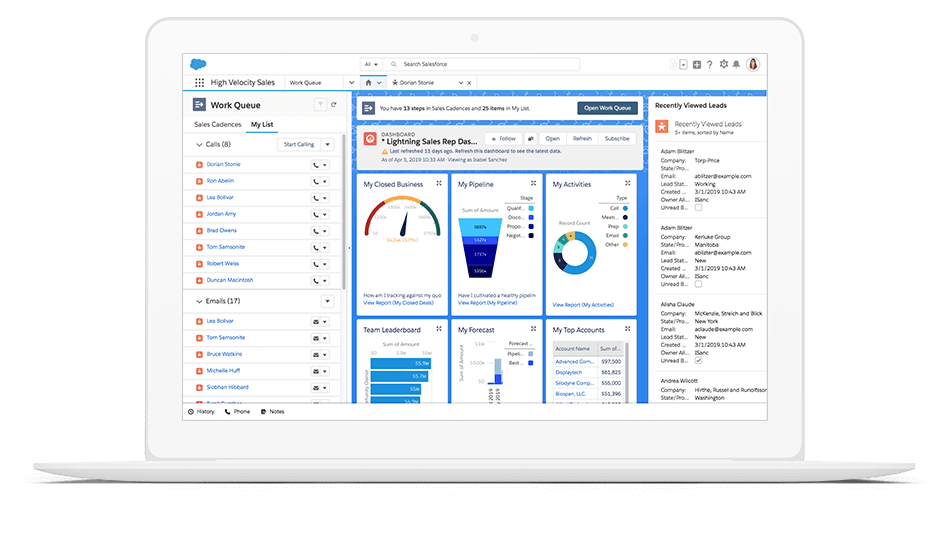Refresh the Work Queue list

point(334,104)
